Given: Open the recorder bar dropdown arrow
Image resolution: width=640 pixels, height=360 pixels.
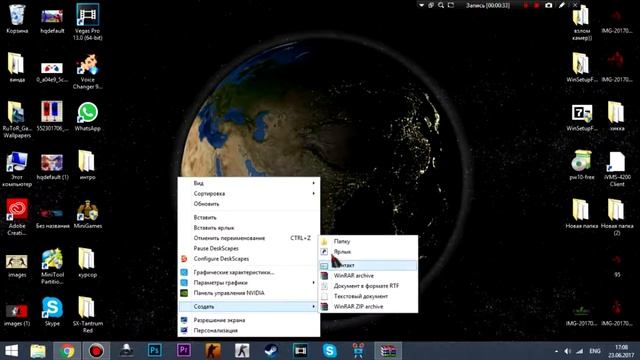Looking at the screenshot, I should coord(422,5).
